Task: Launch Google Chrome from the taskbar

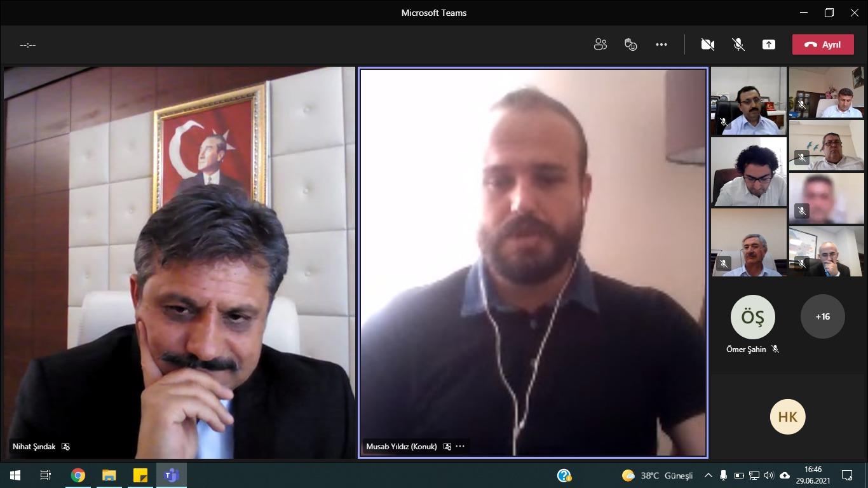Action: pyautogui.click(x=78, y=475)
